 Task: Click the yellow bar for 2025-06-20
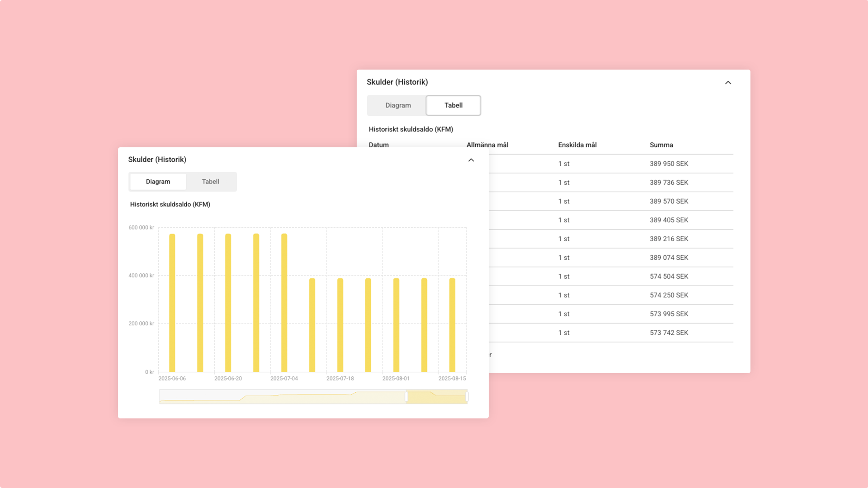point(228,303)
